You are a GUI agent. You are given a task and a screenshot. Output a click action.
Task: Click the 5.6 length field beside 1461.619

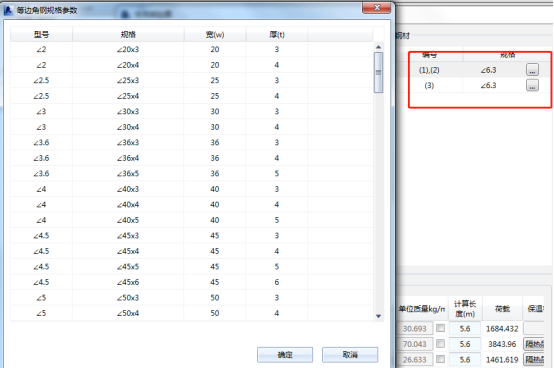[465, 360]
